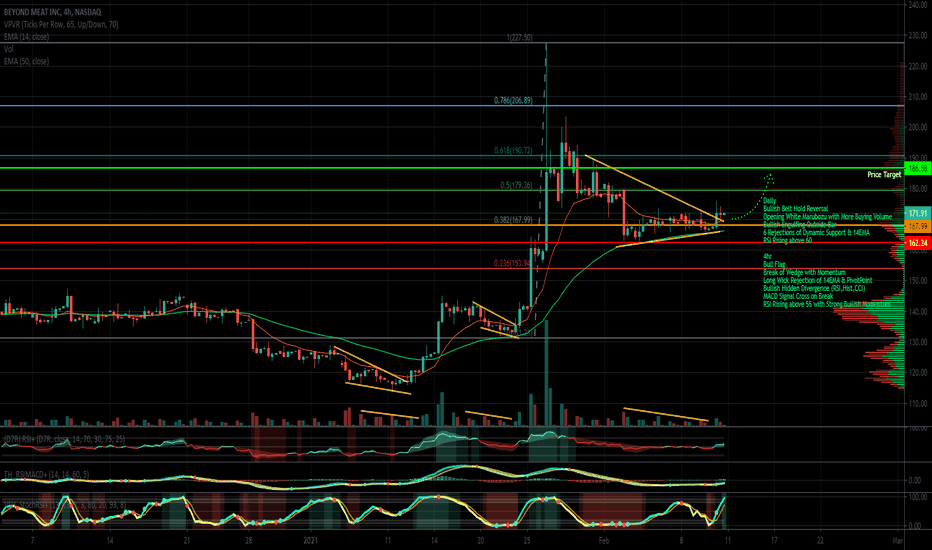Click the 0.618(190.72) Fibonacci label
Screen dimensions: 932x550
[514, 150]
